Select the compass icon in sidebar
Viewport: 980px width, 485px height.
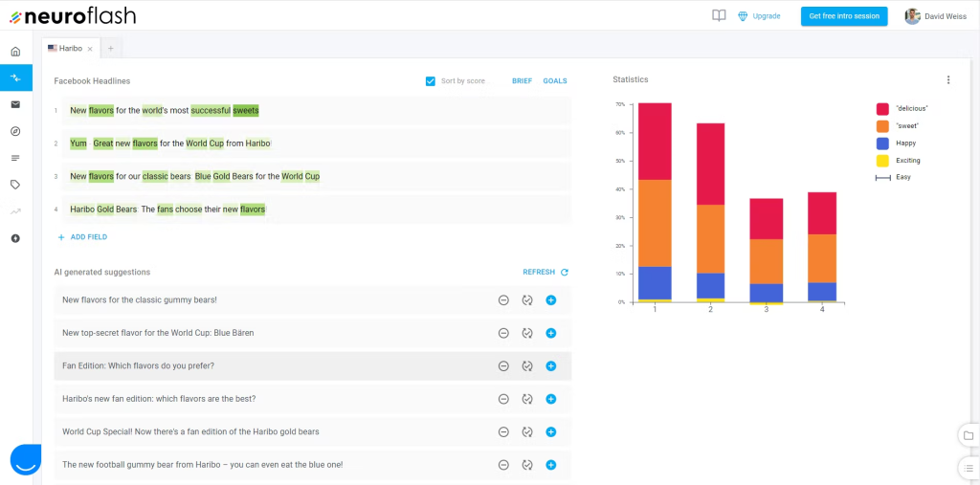click(x=15, y=131)
